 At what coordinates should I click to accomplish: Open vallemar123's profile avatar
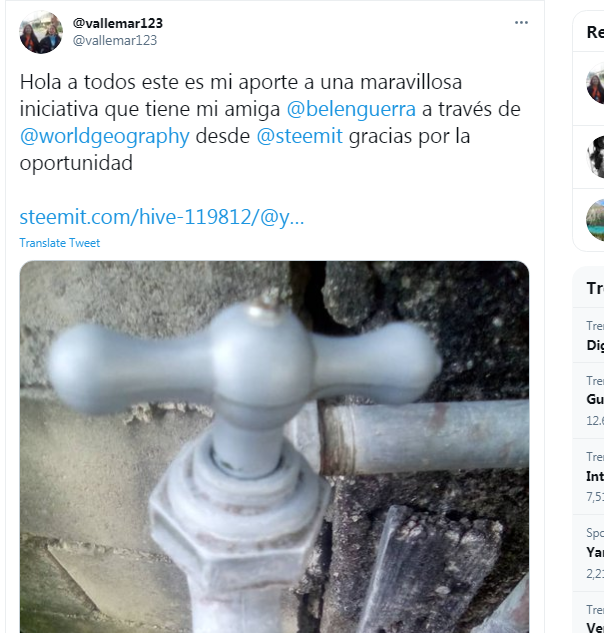pyautogui.click(x=41, y=32)
